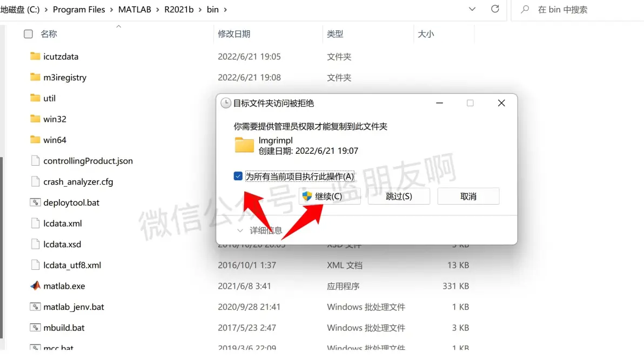
Task: Click the 跳过(S) button
Action: tap(399, 196)
